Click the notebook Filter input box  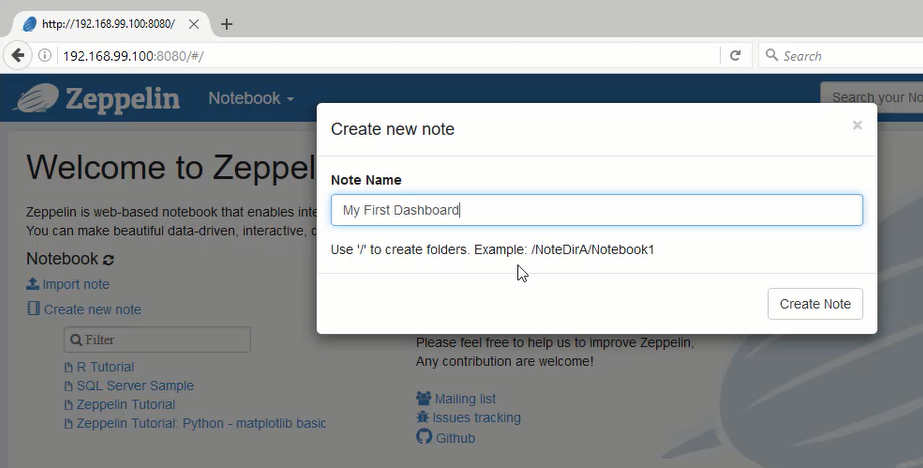click(157, 340)
